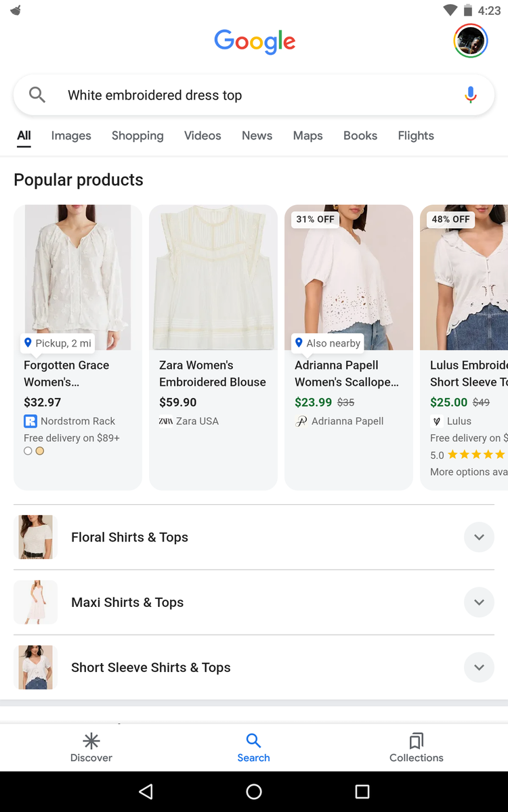Open the Discover tab icon
The width and height of the screenshot is (508, 812).
(91, 740)
